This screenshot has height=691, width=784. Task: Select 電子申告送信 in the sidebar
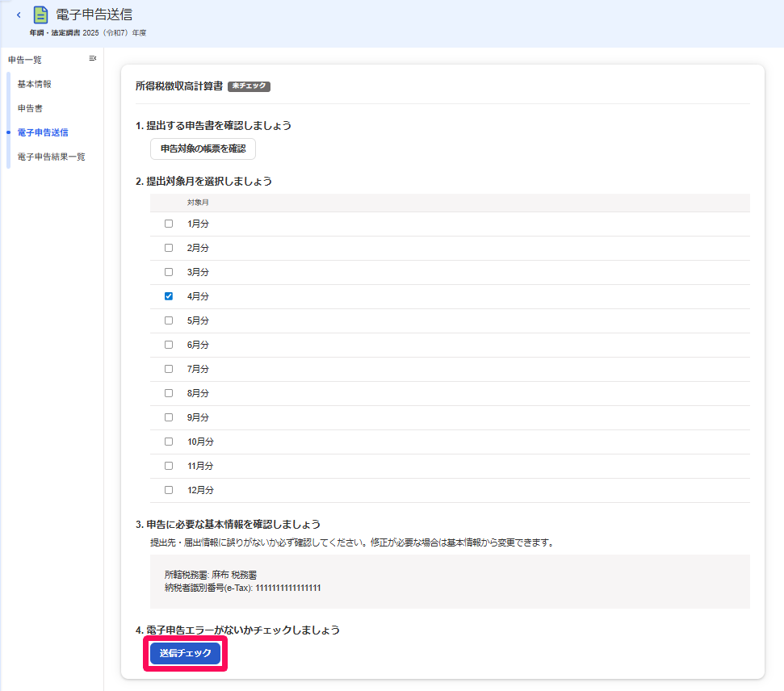coord(43,132)
